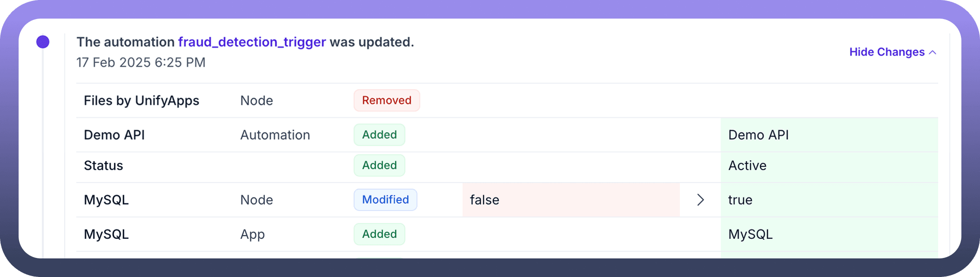Click the purple timeline dot marker

coord(43,42)
